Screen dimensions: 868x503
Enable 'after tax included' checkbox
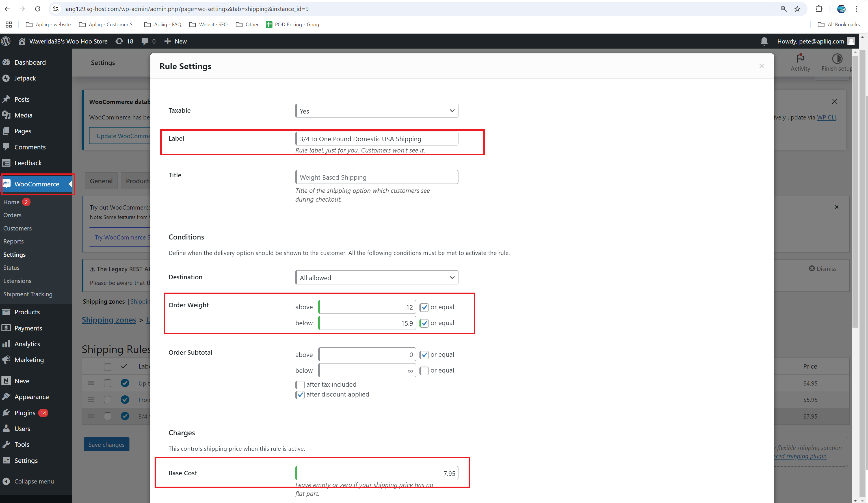point(300,385)
